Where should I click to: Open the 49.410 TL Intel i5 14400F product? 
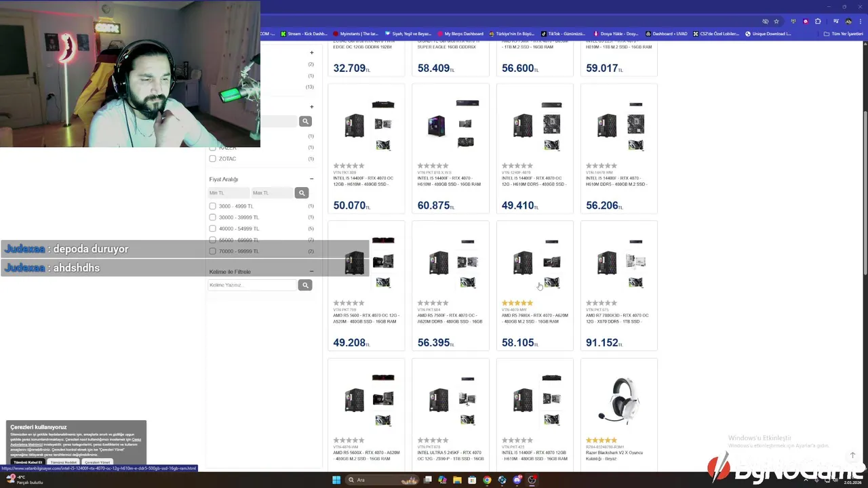click(534, 148)
